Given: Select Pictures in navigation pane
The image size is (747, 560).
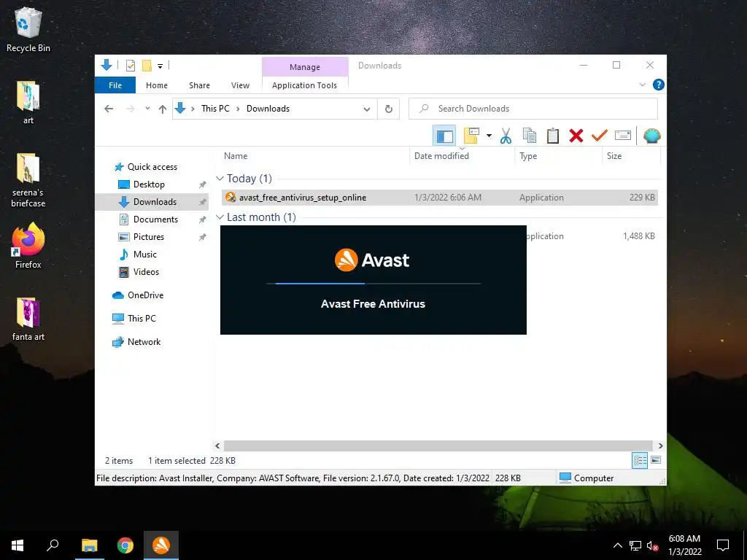Looking at the screenshot, I should click(141, 237).
